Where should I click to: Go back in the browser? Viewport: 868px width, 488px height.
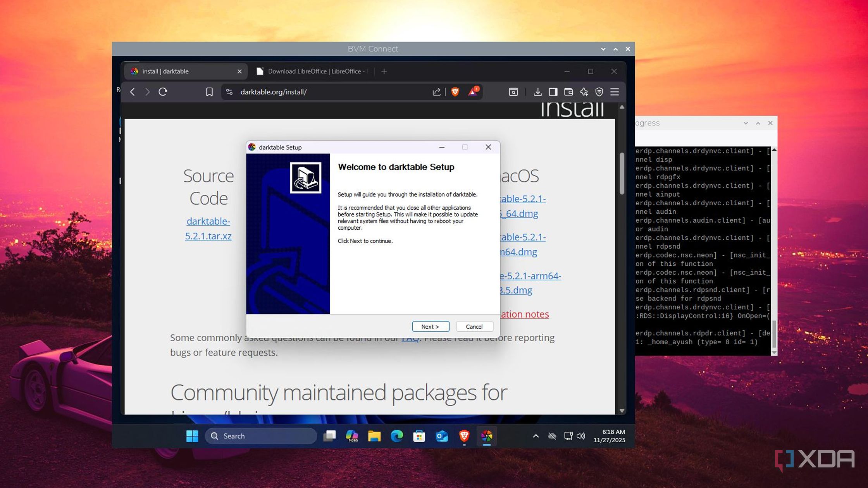(133, 92)
